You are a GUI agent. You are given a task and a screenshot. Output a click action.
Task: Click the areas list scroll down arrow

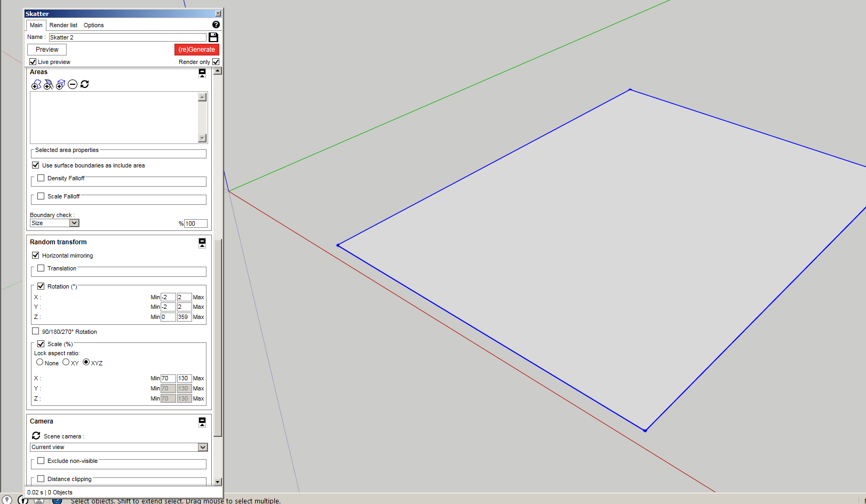[202, 138]
